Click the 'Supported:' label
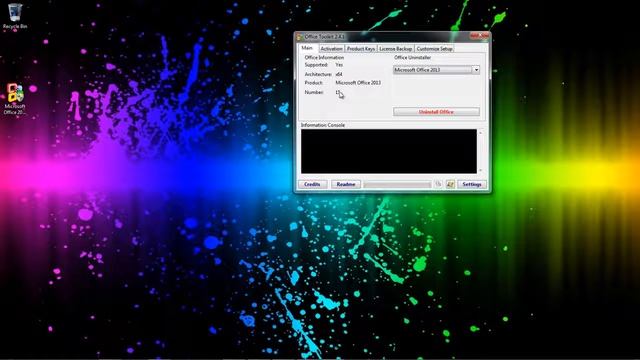The height and width of the screenshot is (360, 640). (x=316, y=65)
